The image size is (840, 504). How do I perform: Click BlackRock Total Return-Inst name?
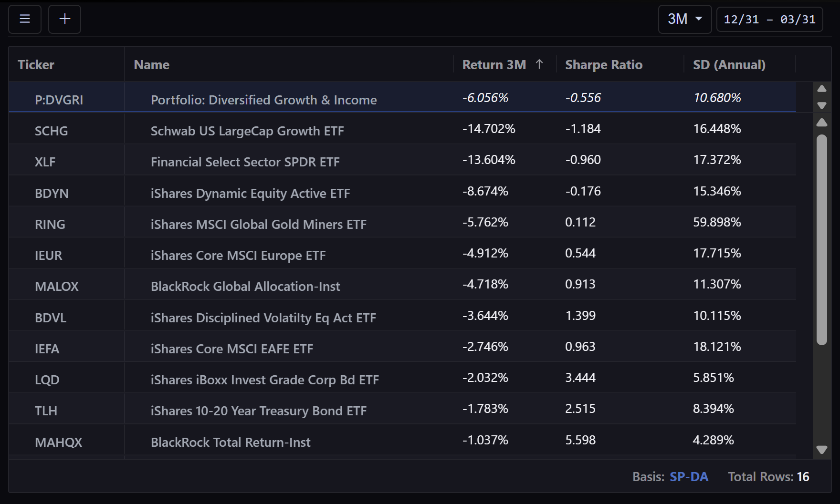[x=231, y=442]
